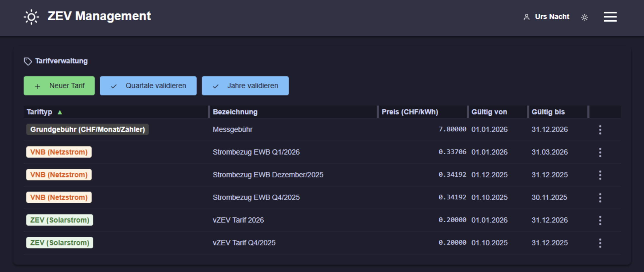The height and width of the screenshot is (272, 644).
Task: Open actions menu for vZEV Tarif 2026
Action: tap(600, 220)
